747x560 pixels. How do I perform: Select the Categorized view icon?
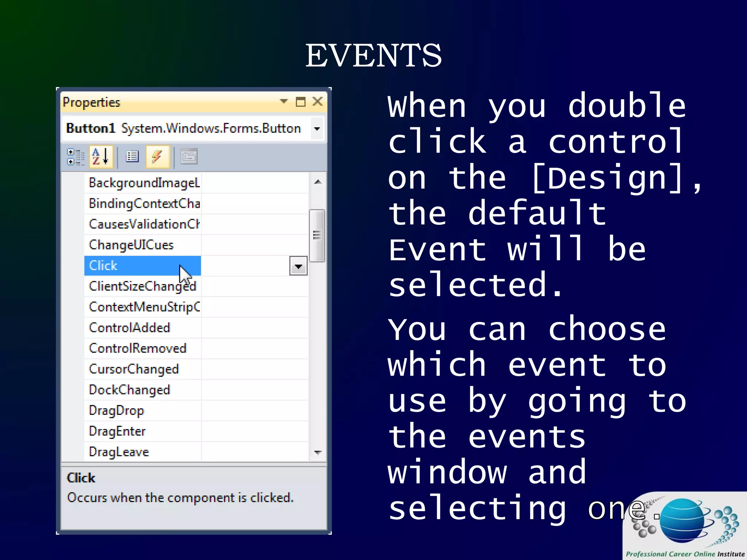(x=76, y=157)
